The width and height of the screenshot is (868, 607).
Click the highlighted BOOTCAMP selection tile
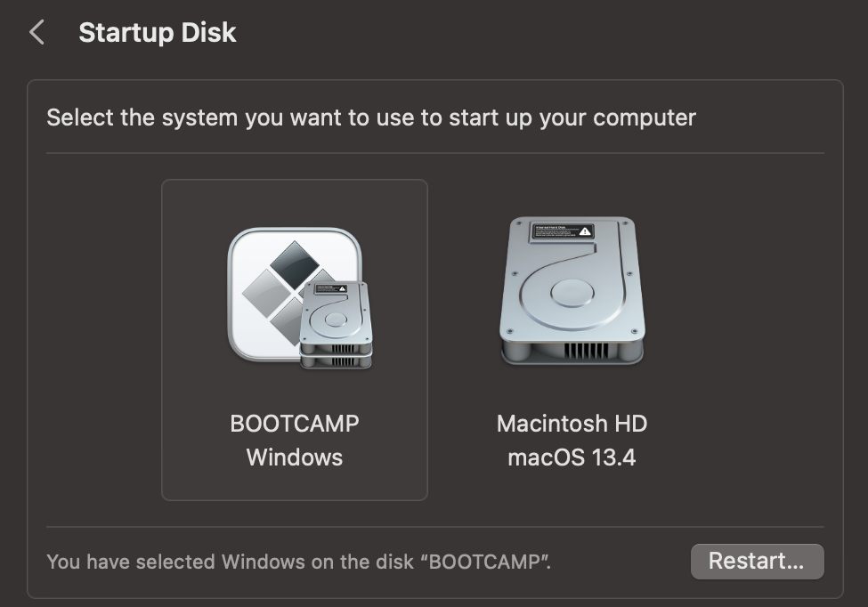tap(294, 338)
